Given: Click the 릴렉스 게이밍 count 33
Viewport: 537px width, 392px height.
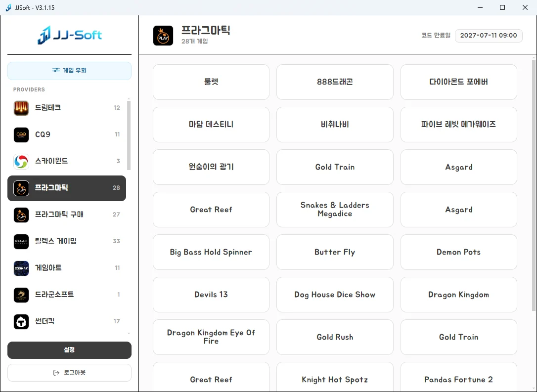Looking at the screenshot, I should click(x=116, y=241).
